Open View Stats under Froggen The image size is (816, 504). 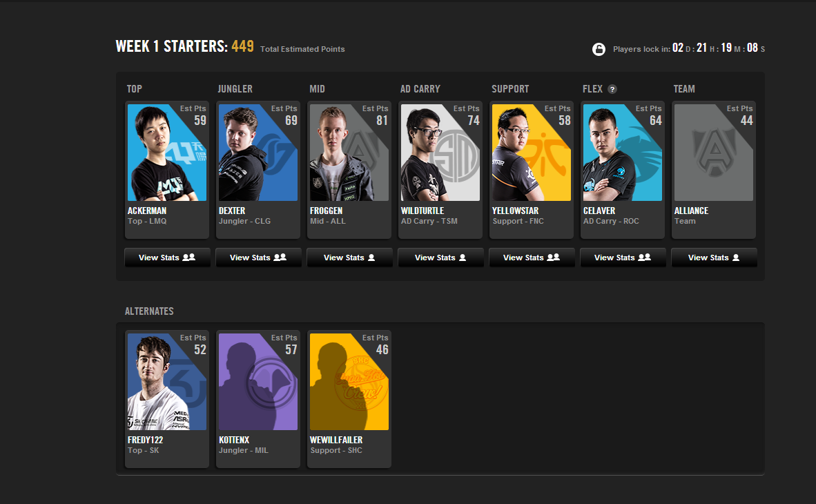pyautogui.click(x=349, y=258)
